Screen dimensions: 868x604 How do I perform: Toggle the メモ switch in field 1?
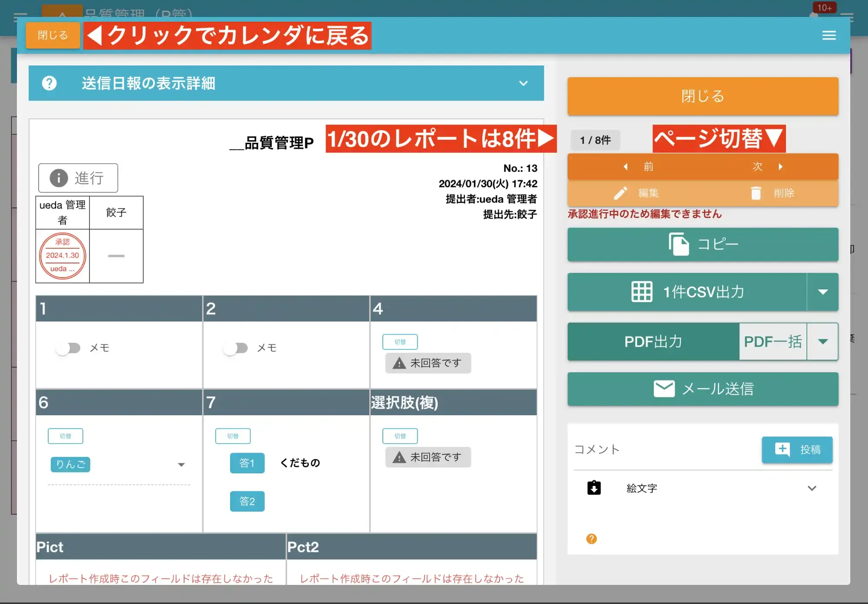click(69, 347)
